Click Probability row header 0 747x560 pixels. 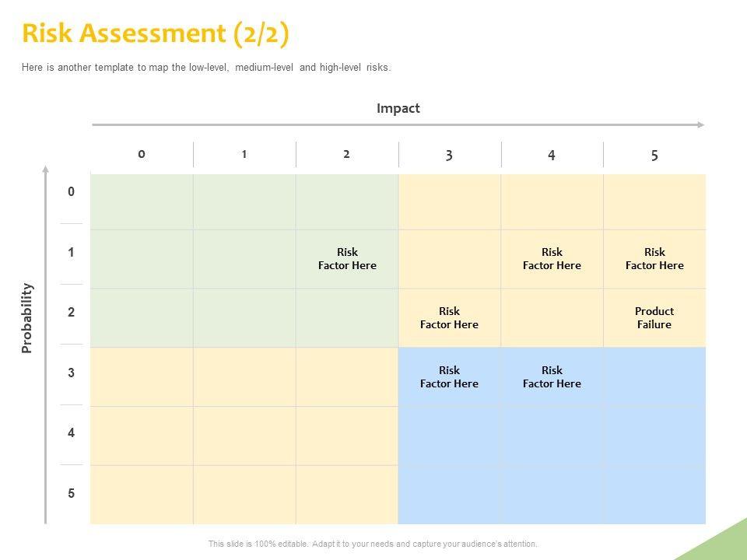71,192
